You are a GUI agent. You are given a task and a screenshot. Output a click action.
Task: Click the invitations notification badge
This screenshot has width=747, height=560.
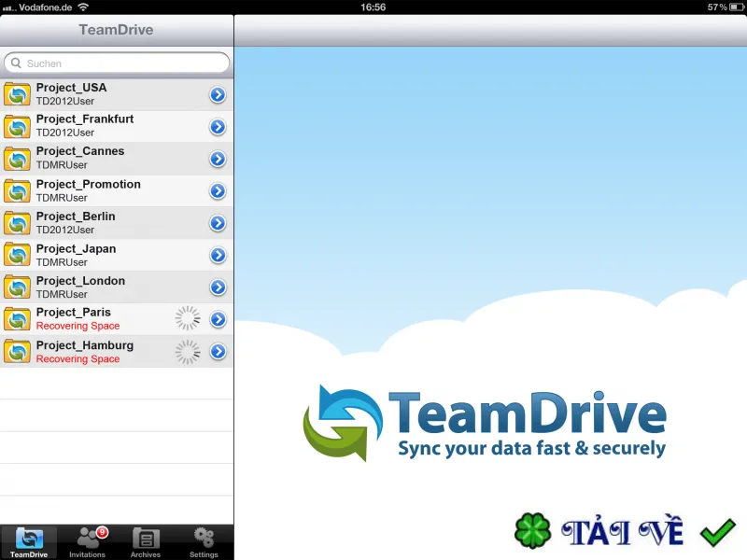pos(102,532)
